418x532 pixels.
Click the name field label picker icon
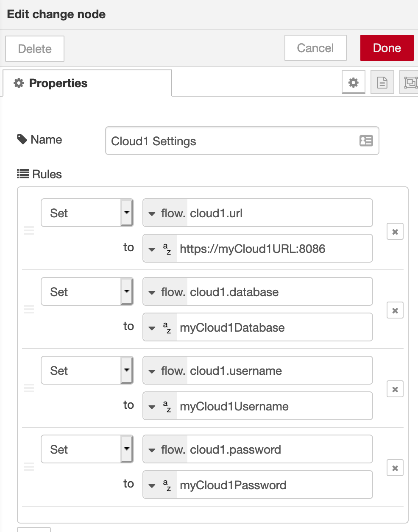tap(366, 141)
